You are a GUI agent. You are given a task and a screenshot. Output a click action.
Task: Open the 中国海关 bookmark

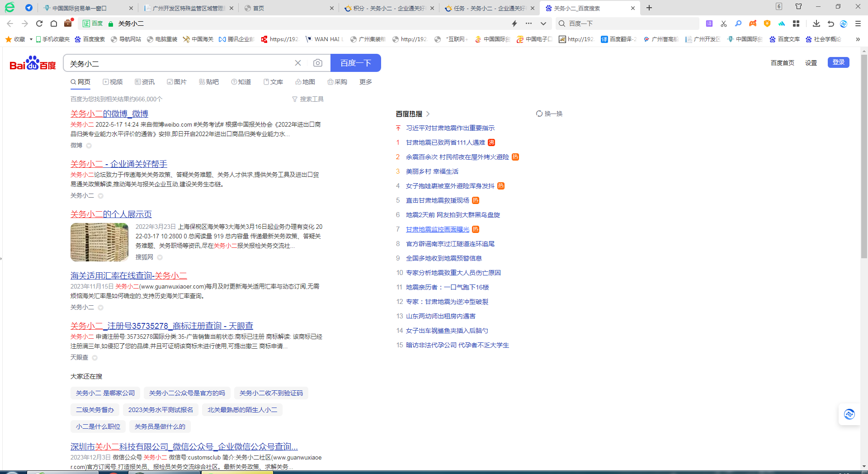(198, 39)
